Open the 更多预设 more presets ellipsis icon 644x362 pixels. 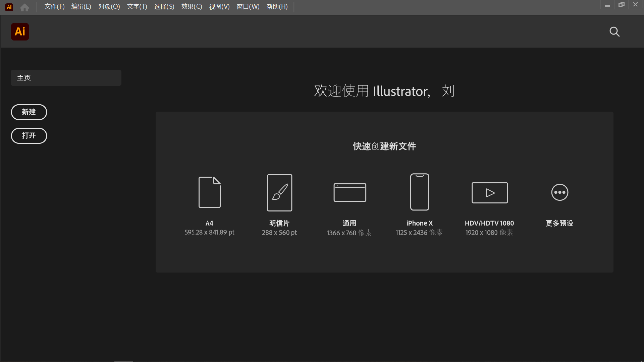[559, 192]
